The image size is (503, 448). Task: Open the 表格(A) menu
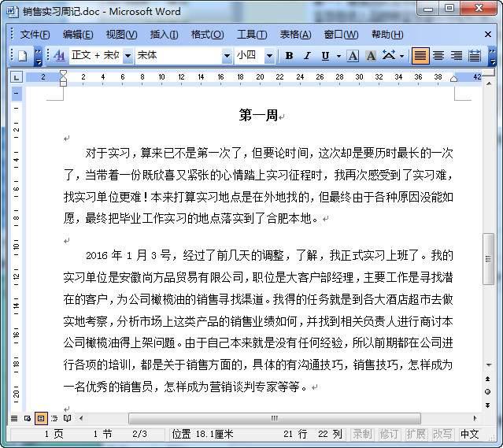point(295,35)
